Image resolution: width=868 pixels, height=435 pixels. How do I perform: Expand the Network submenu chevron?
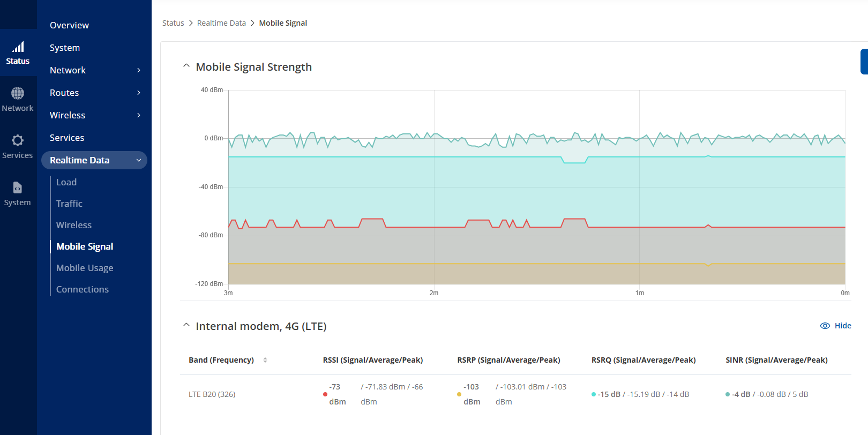point(139,70)
